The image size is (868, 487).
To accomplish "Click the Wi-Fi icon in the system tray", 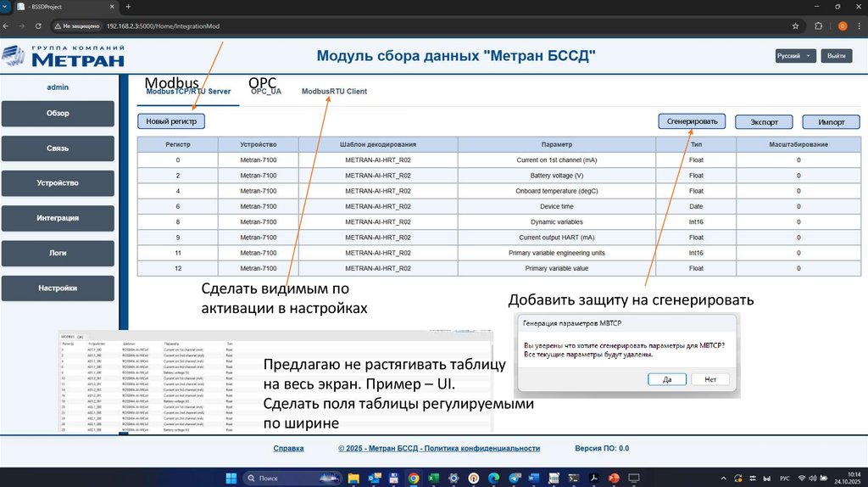I will coord(802,479).
